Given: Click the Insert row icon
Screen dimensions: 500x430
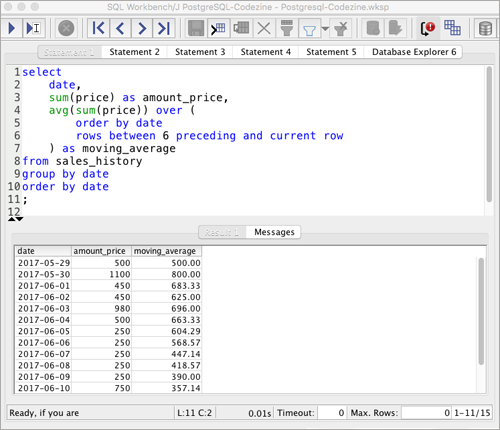Looking at the screenshot, I should (x=219, y=28).
